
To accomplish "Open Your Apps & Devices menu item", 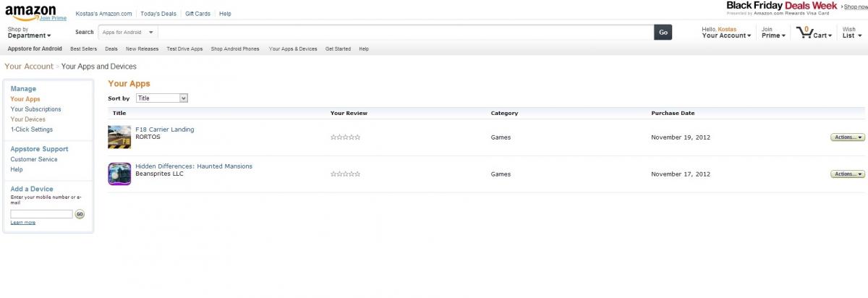I will coord(293,49).
